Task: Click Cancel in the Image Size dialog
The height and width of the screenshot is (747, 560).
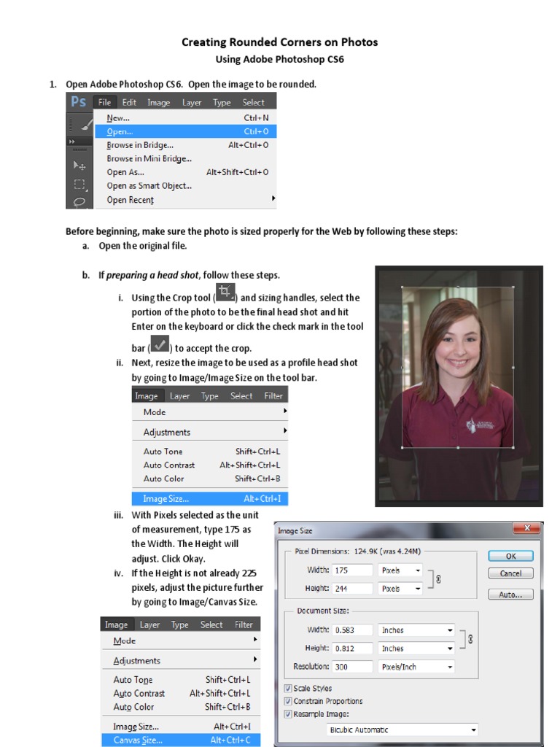Action: point(511,573)
